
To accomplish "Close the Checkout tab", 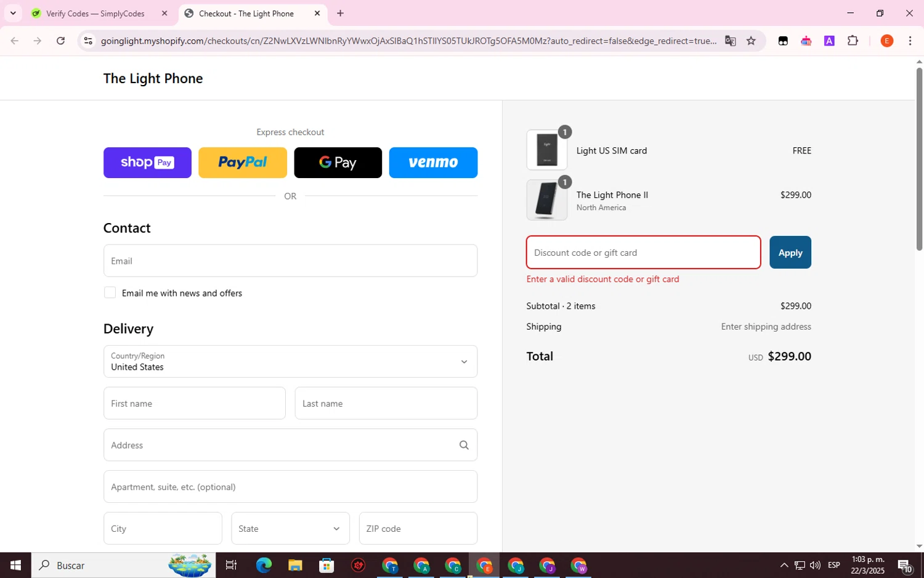I will [x=317, y=14].
